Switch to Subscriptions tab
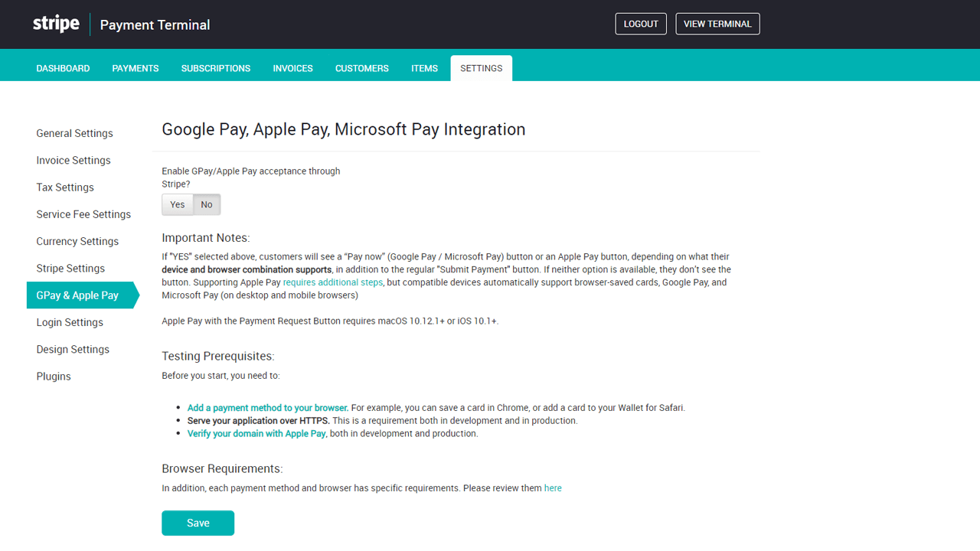The image size is (980, 551). coord(216,68)
